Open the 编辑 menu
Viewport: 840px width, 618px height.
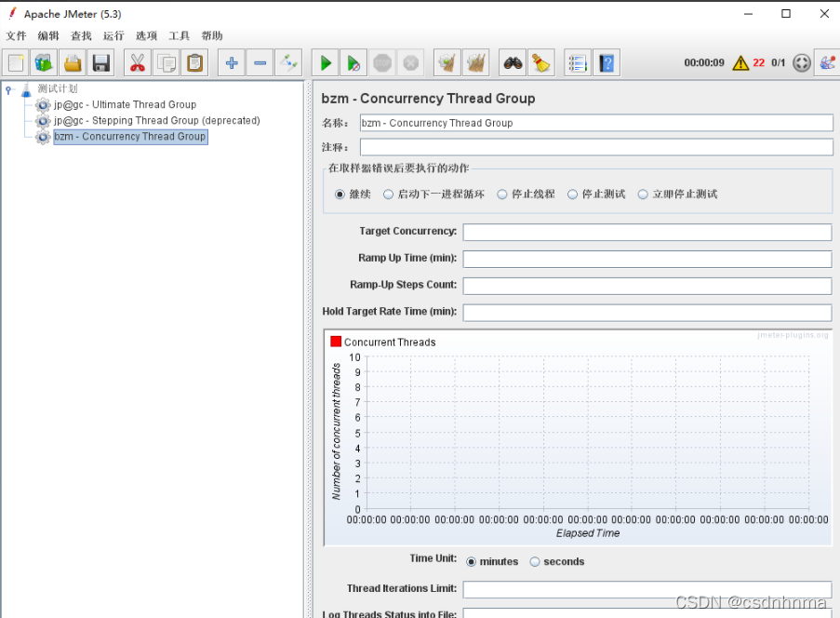(48, 36)
